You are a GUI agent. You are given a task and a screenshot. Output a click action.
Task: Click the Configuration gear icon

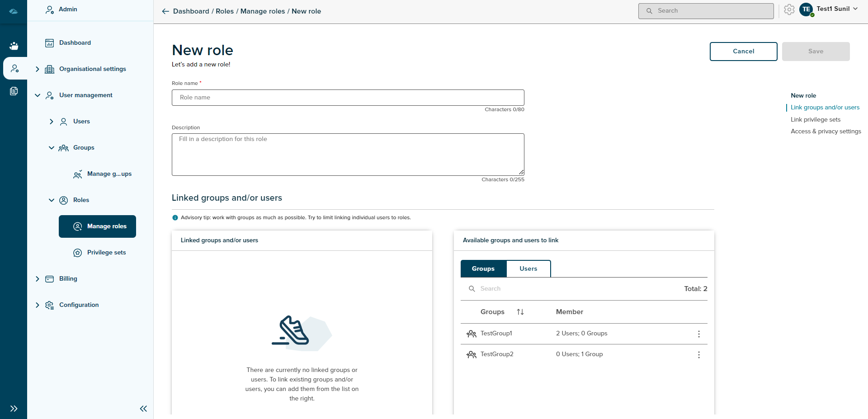pos(50,305)
